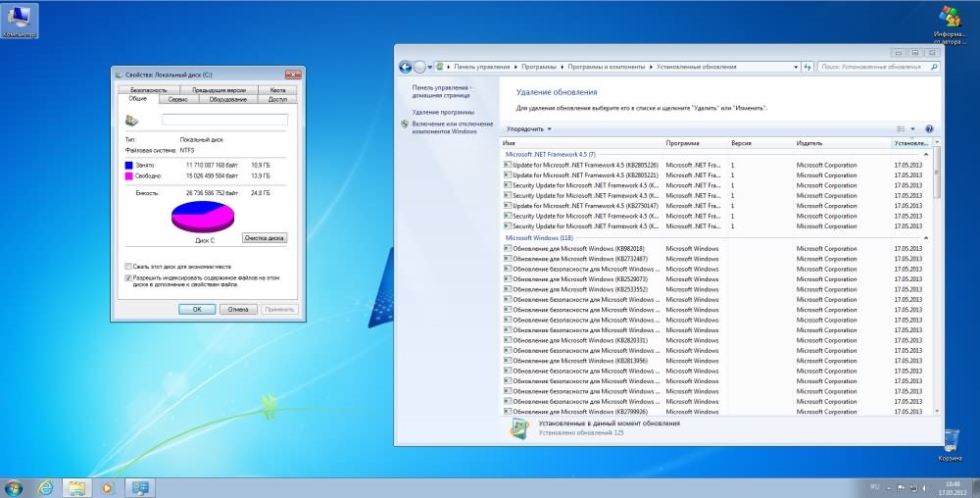Collapse the Microsoft .NET Framework 4.5 group
Viewport: 980px width, 498px height.
[x=928, y=154]
